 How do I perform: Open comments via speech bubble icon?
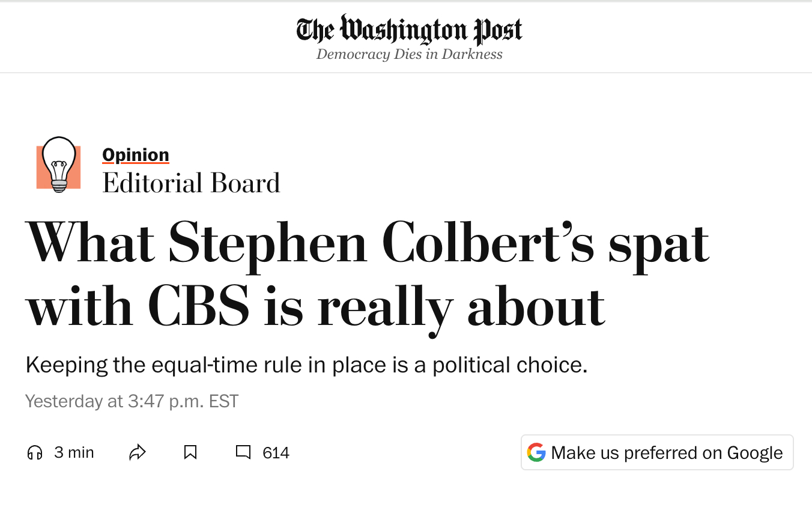coord(243,452)
